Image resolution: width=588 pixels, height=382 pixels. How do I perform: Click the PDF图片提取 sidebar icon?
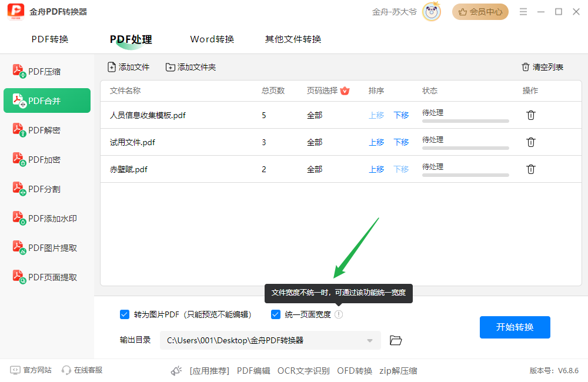19,247
